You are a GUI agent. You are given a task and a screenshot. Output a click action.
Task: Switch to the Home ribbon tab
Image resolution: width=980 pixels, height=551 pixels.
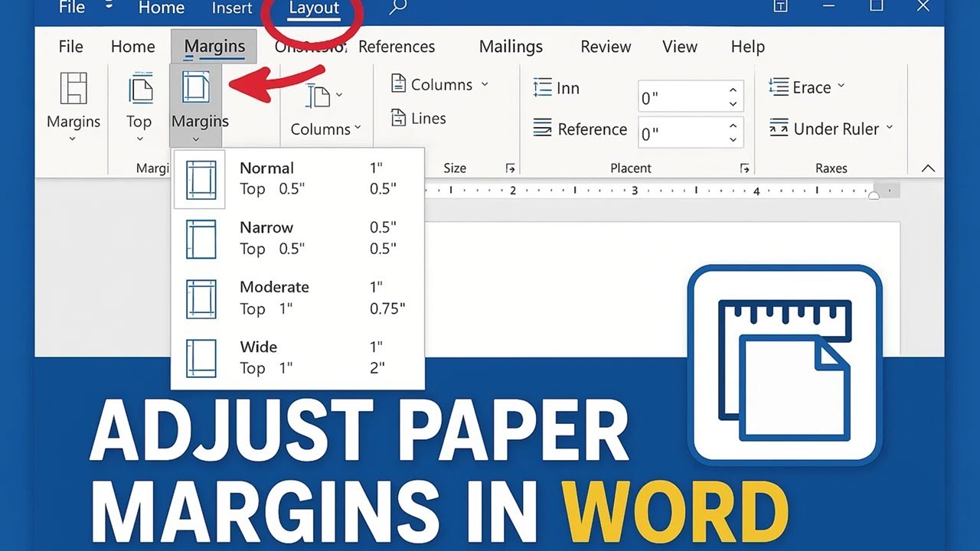(x=133, y=47)
